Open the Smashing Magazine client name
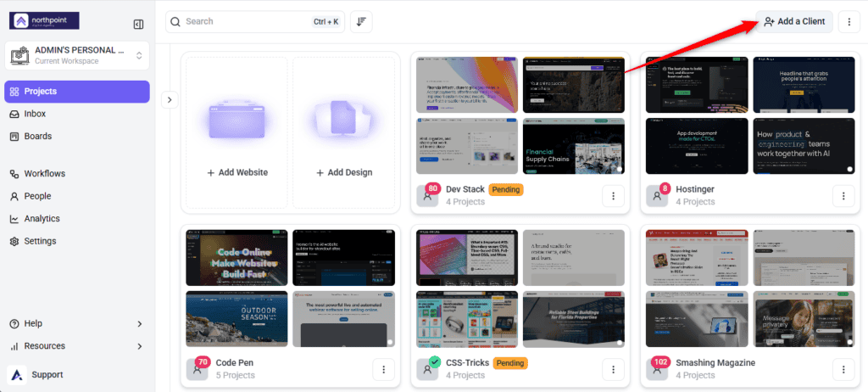 point(715,363)
